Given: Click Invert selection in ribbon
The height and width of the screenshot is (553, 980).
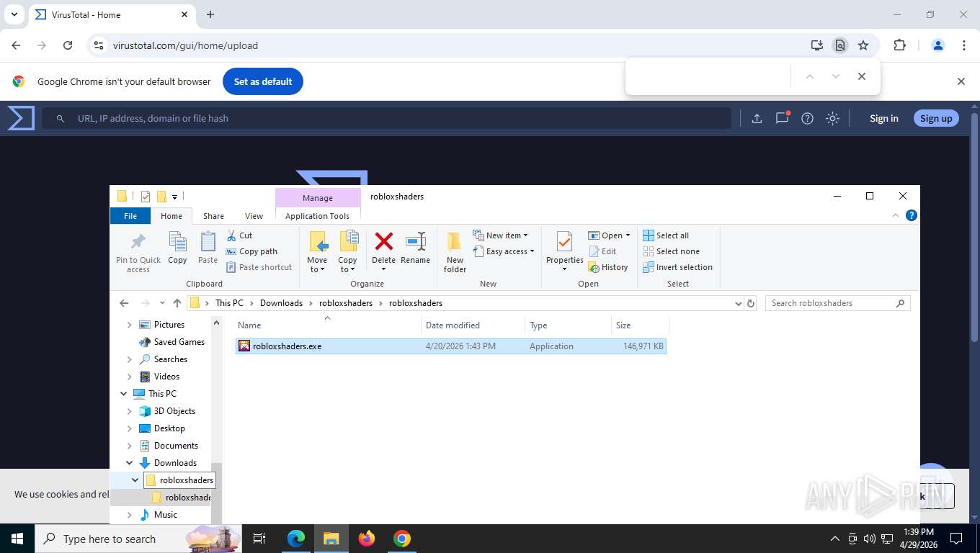Looking at the screenshot, I should click(677, 267).
